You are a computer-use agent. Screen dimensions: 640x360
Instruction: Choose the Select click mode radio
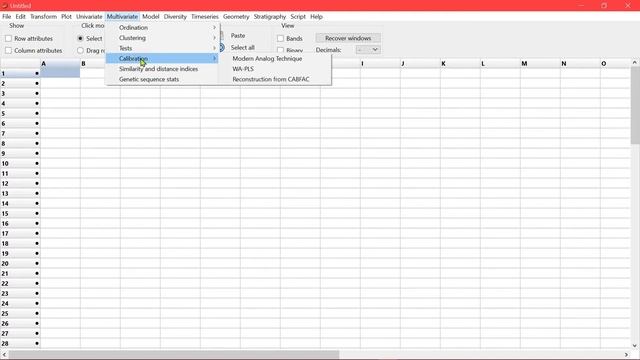pyautogui.click(x=80, y=38)
